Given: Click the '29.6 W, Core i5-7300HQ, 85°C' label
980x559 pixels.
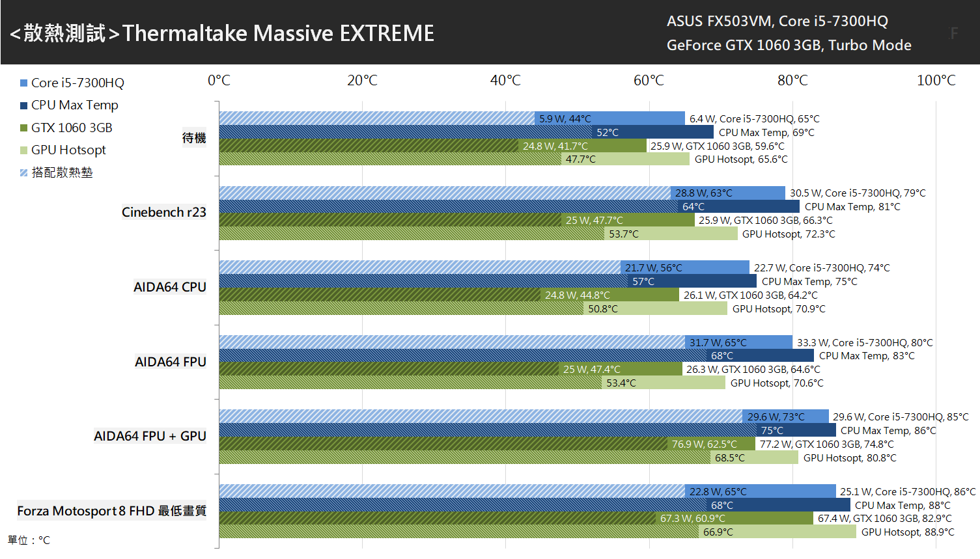Looking at the screenshot, I should [901, 416].
